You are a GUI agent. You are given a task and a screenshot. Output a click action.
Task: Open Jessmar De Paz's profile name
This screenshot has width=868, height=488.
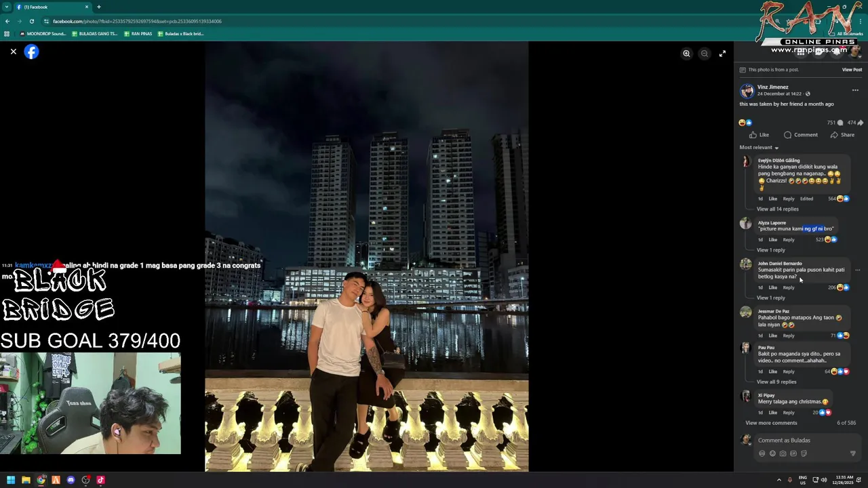coord(774,311)
